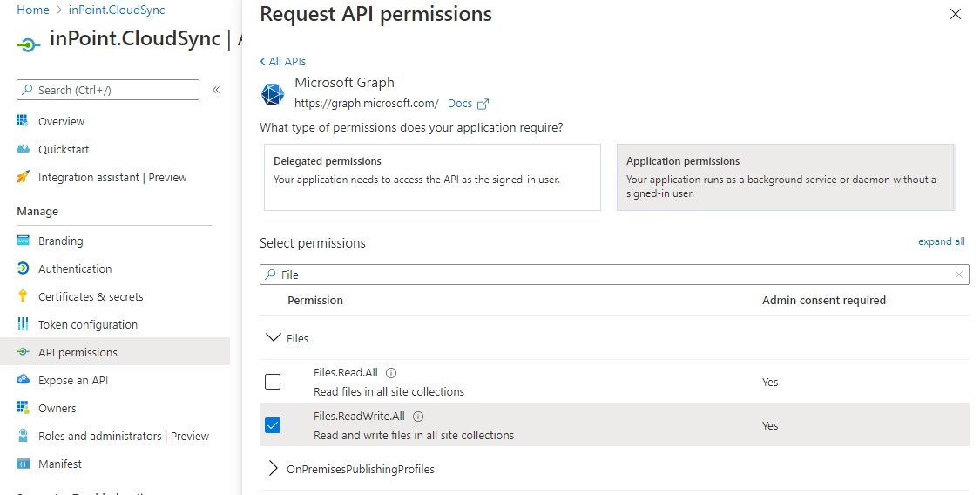Click the Overview grid icon in sidebar
980x495 pixels.
click(x=23, y=120)
